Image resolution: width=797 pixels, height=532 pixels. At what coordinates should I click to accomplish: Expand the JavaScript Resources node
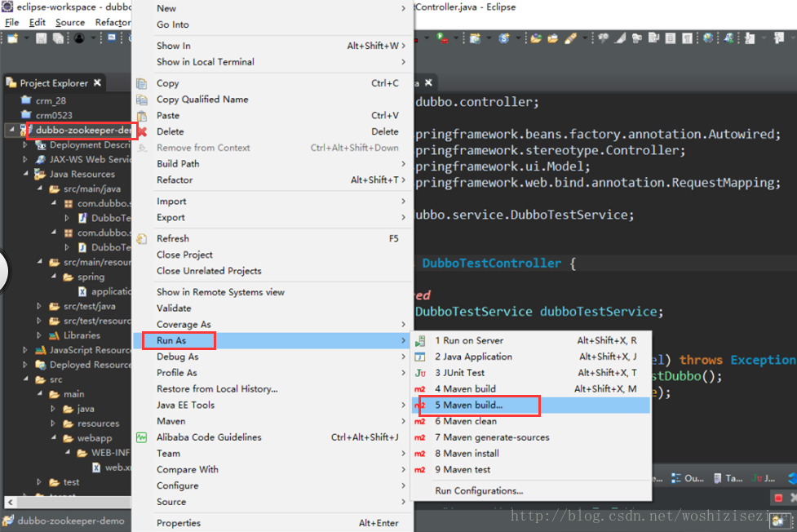[25, 350]
